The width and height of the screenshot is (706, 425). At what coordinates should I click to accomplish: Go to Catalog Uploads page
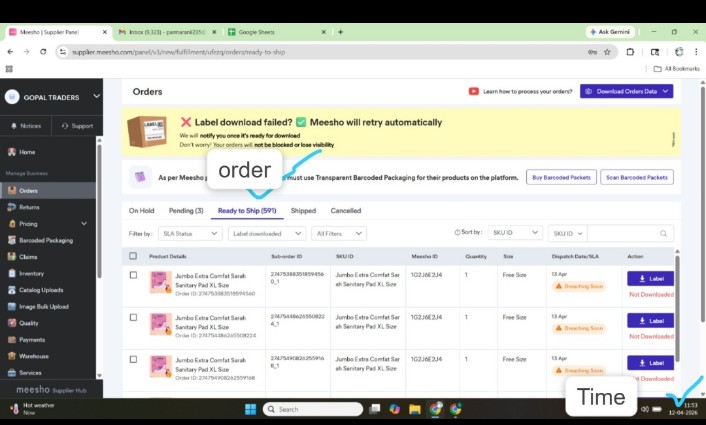click(x=41, y=289)
